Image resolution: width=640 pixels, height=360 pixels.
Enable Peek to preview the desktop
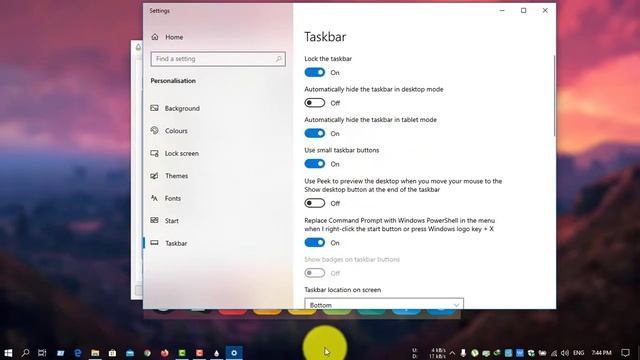315,203
